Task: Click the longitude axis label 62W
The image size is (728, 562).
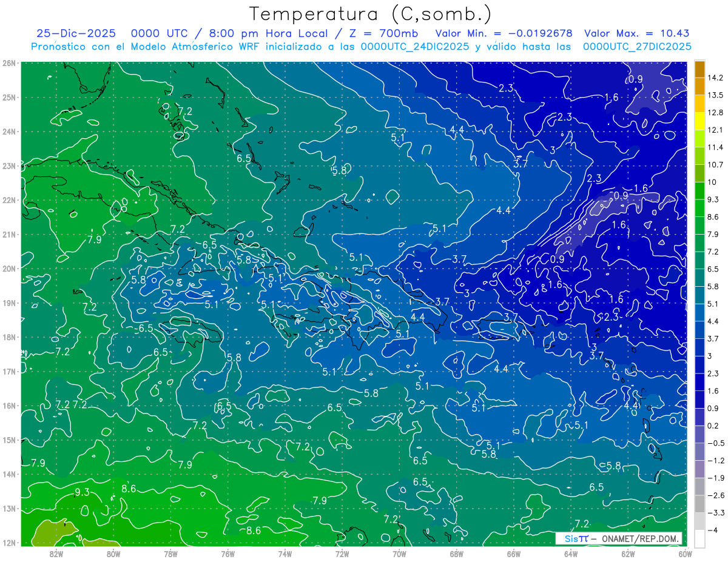Action: pyautogui.click(x=628, y=554)
